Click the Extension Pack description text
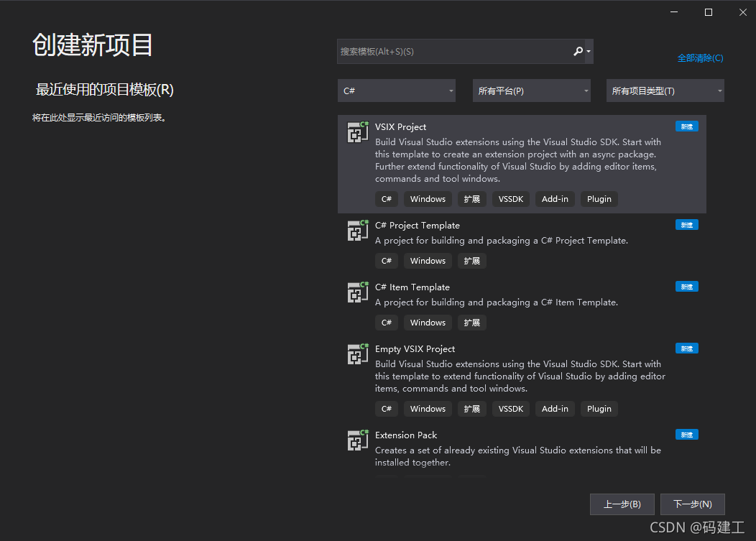Image resolution: width=756 pixels, height=541 pixels. pos(518,456)
